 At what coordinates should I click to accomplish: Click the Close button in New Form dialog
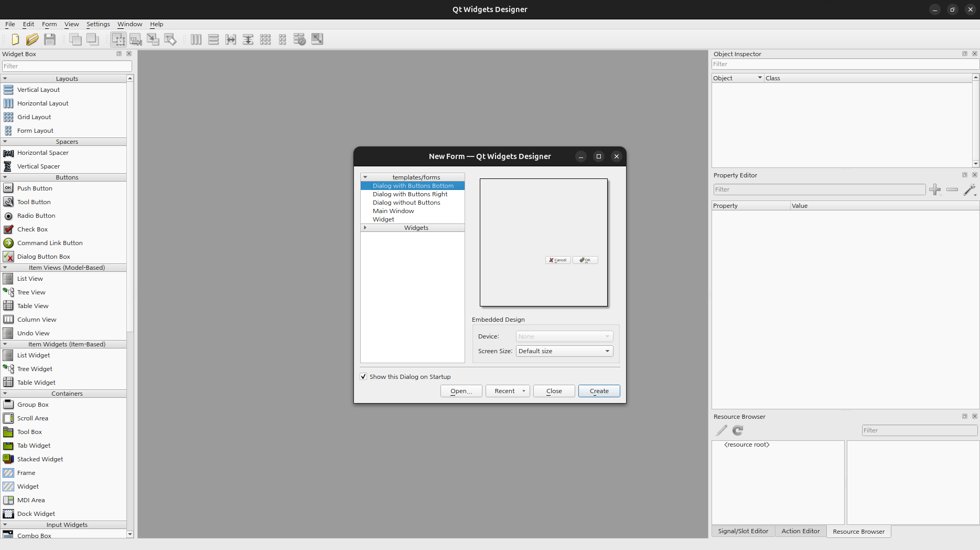(554, 391)
